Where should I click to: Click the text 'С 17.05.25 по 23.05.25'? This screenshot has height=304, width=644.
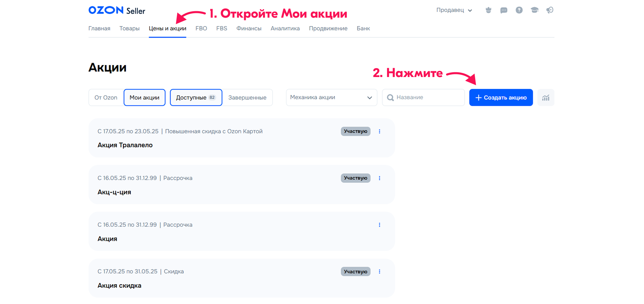pyautogui.click(x=128, y=131)
